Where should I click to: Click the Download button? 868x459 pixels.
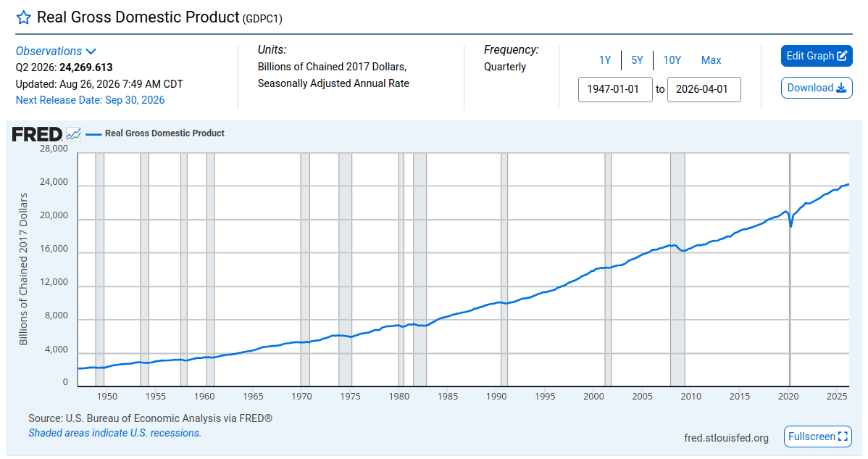pyautogui.click(x=817, y=88)
